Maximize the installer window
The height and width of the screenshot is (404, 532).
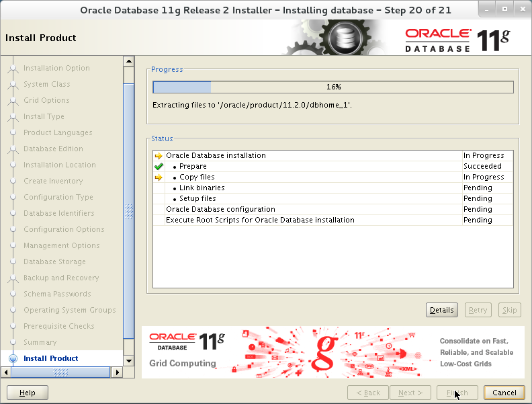pyautogui.click(x=504, y=9)
